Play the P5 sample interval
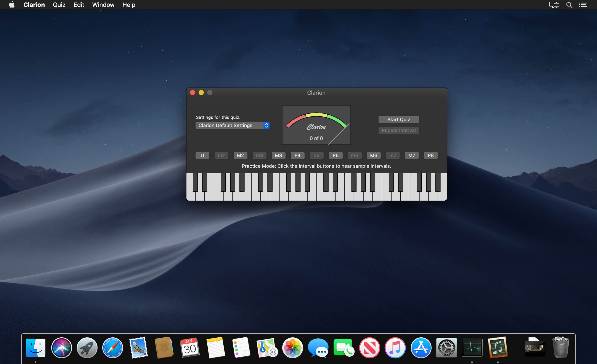This screenshot has height=364, width=597. coord(335,155)
